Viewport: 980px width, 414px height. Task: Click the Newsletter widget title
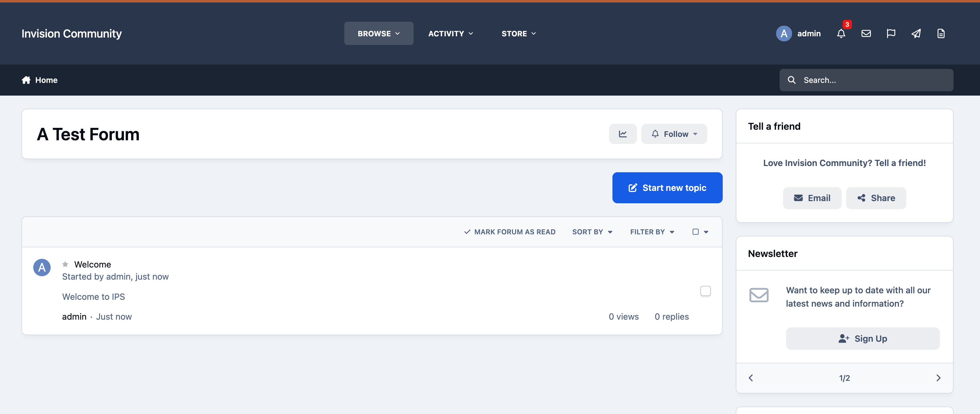[x=772, y=254]
